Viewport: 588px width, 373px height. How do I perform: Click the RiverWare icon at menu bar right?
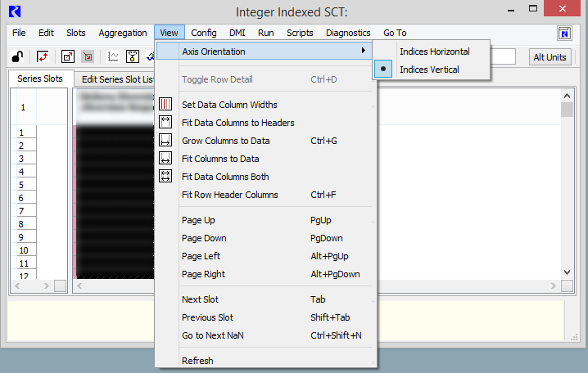tap(564, 33)
